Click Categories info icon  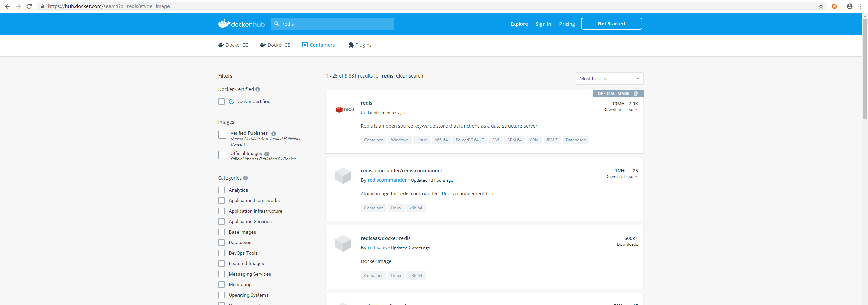(245, 178)
